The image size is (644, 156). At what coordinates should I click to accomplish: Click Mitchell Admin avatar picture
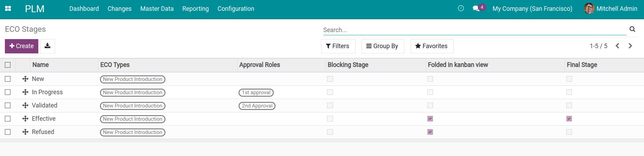tap(589, 9)
